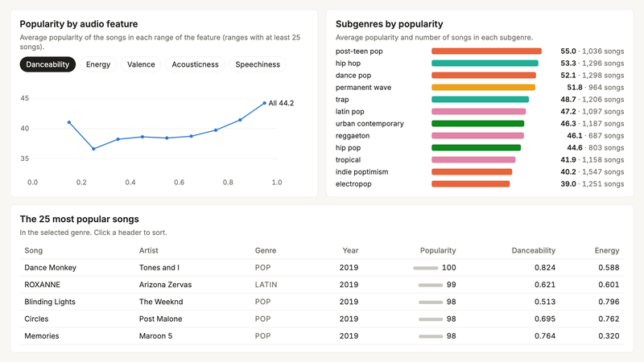This screenshot has height=362, width=644.
Task: Click the 'urban contemporary' subgenre label
Action: (369, 124)
